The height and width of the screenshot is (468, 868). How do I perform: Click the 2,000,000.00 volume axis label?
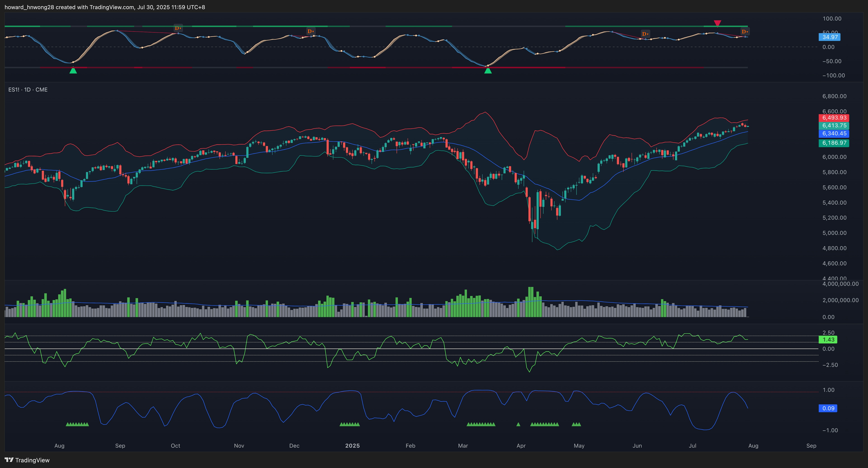click(x=840, y=300)
